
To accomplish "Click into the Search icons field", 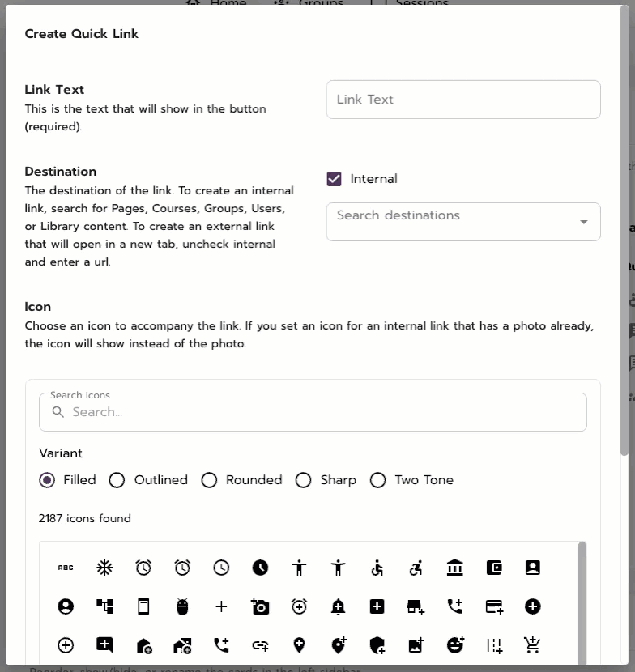I will (x=313, y=412).
